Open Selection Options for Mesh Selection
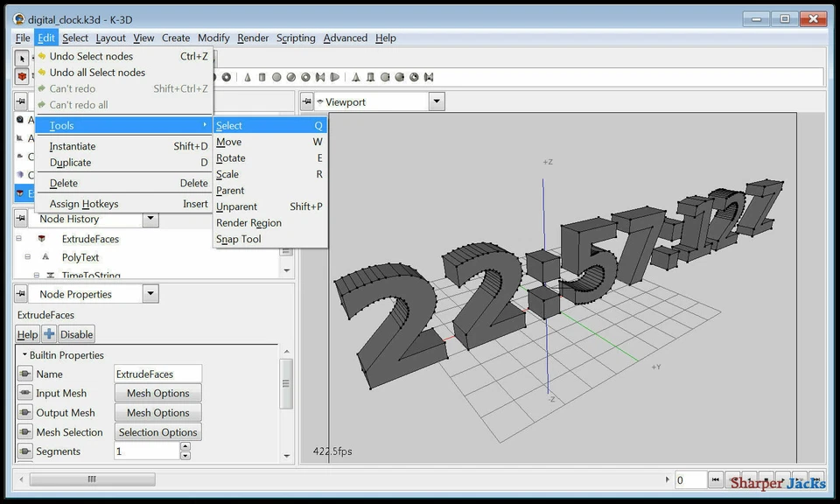This screenshot has width=840, height=504. (157, 431)
